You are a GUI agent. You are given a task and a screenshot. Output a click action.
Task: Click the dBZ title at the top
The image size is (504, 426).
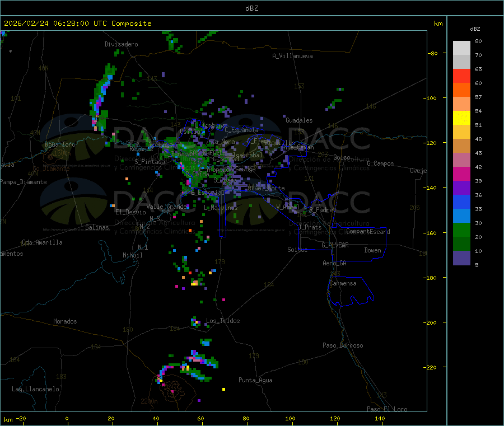tap(251, 8)
